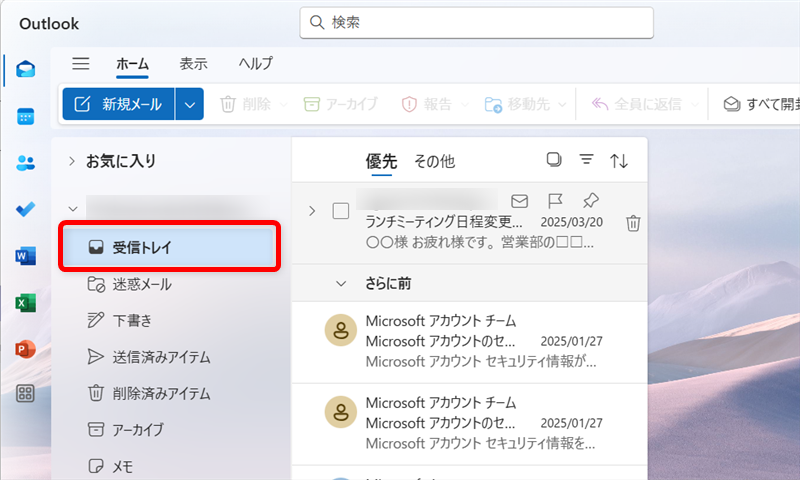The height and width of the screenshot is (480, 800).
Task: Switch to the ホーム tab
Action: pyautogui.click(x=132, y=64)
